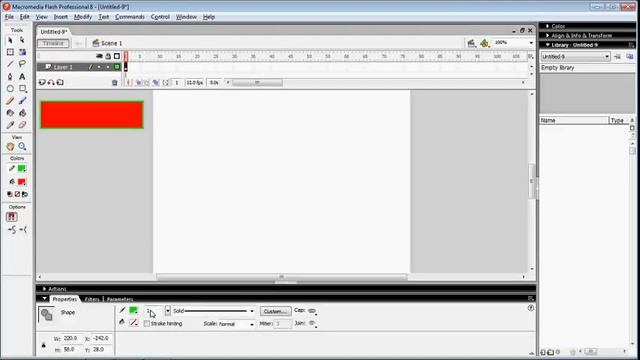
Task: Toggle Layer 1 outline color square
Action: pyautogui.click(x=117, y=67)
